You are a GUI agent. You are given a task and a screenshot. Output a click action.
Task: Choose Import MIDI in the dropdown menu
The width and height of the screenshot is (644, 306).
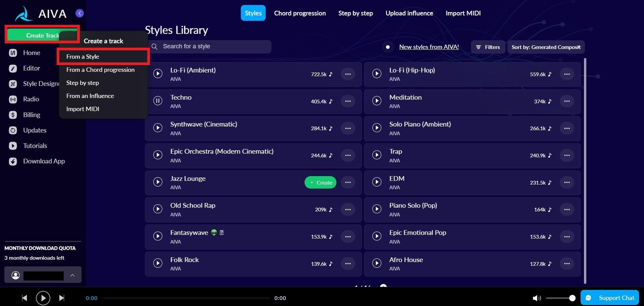click(x=103, y=109)
